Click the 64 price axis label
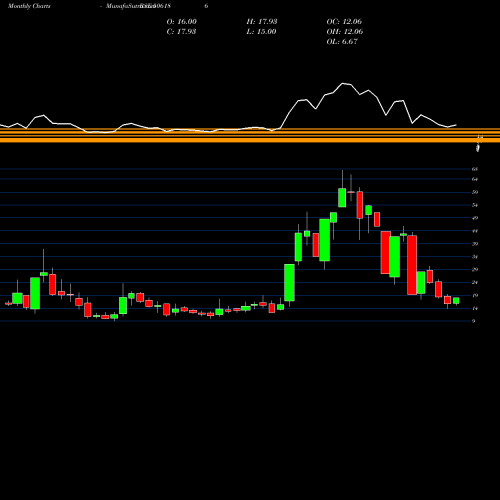 (475, 179)
